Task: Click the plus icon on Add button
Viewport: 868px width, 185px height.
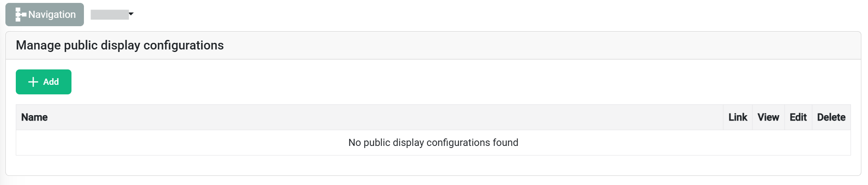Action: pos(33,82)
